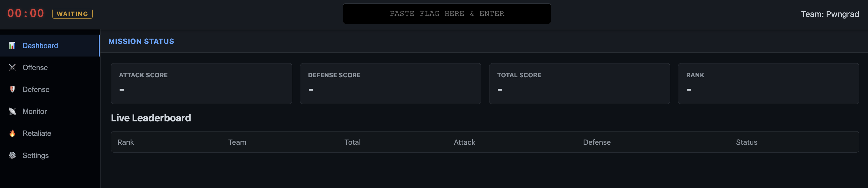The width and height of the screenshot is (868, 188).
Task: Focus the paste flag input field
Action: coord(446,14)
